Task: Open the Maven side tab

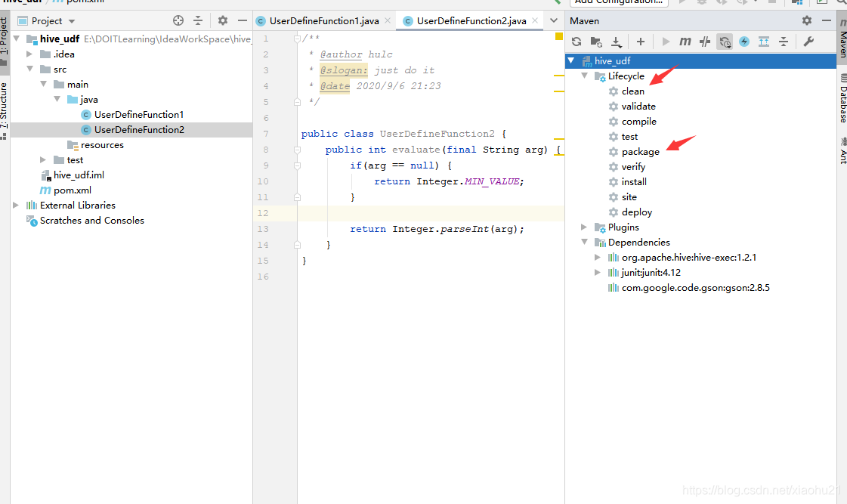Action: coord(842,39)
